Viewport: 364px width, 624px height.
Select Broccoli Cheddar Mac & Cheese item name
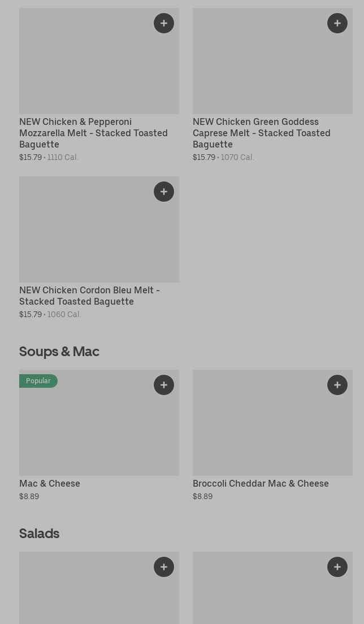[261, 483]
